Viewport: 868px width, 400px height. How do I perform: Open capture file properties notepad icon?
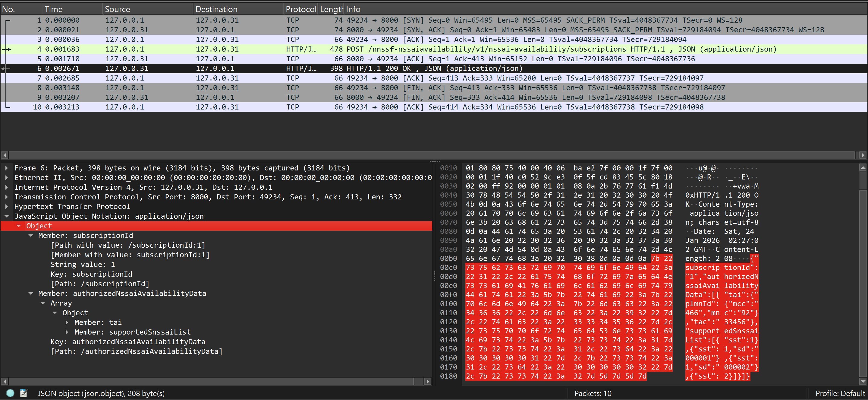pyautogui.click(x=24, y=393)
